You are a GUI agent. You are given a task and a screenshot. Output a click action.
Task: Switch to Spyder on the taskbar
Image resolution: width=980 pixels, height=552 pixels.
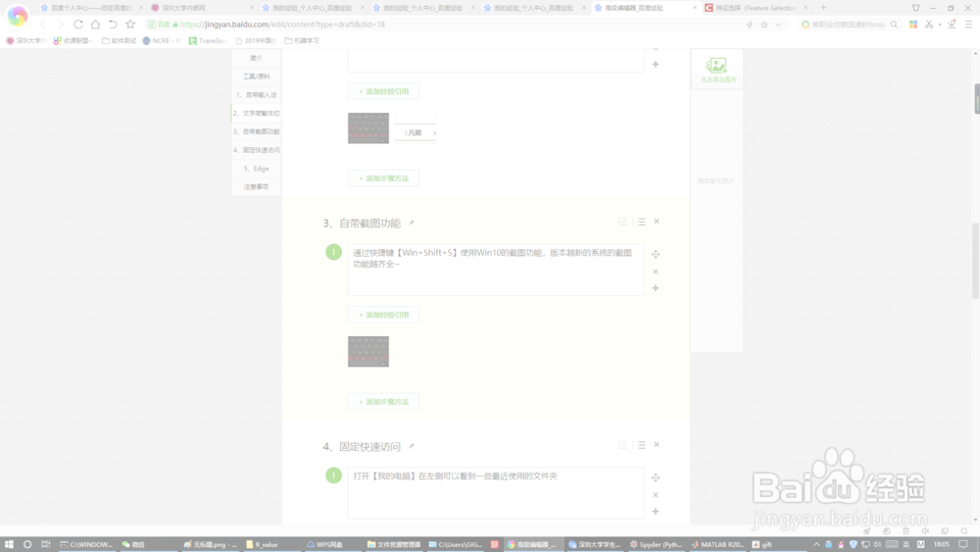click(657, 544)
